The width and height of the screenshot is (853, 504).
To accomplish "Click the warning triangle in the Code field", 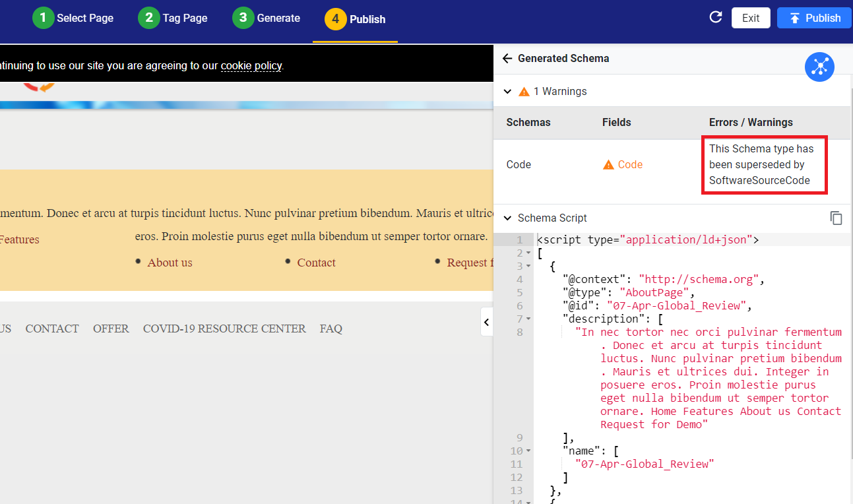I will click(x=608, y=165).
